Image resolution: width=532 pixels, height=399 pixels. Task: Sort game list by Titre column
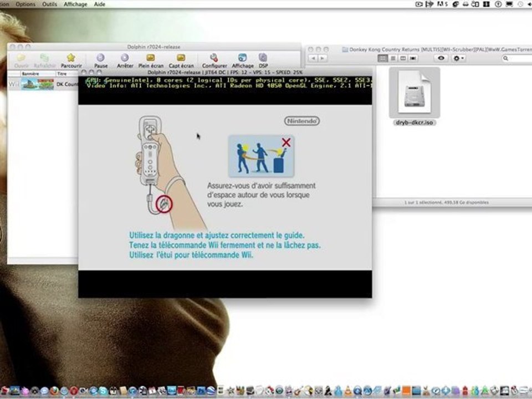point(66,74)
